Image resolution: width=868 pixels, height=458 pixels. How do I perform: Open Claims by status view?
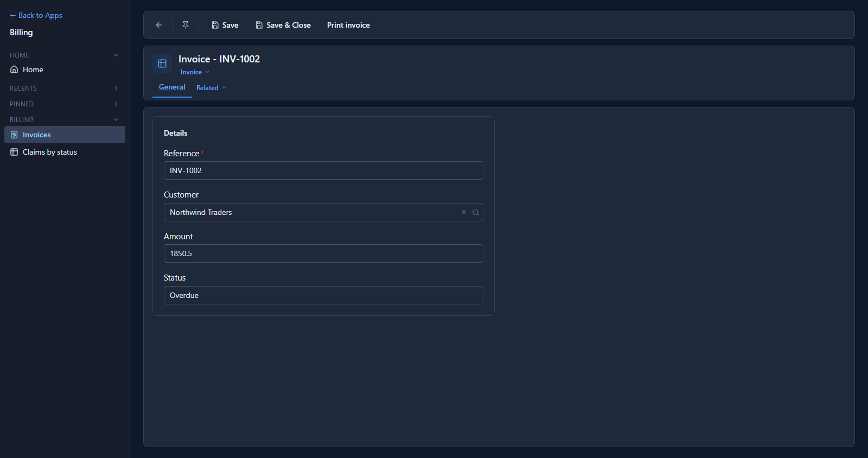65,152
